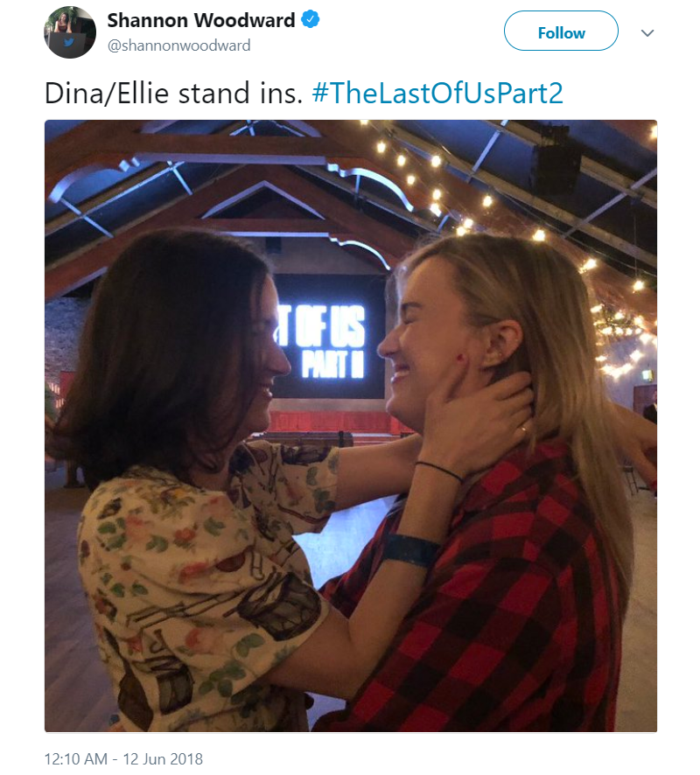The image size is (700, 775).
Task: Expand the tweet options chevron
Action: coord(647,33)
